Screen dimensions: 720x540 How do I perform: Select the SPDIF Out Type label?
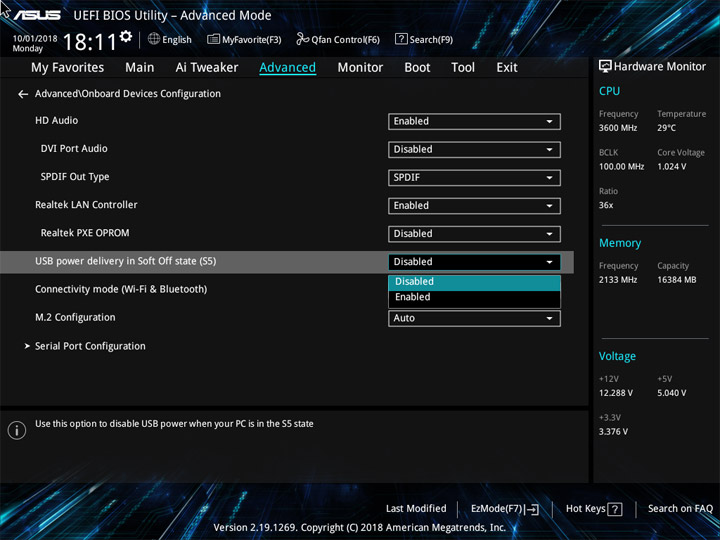click(75, 177)
